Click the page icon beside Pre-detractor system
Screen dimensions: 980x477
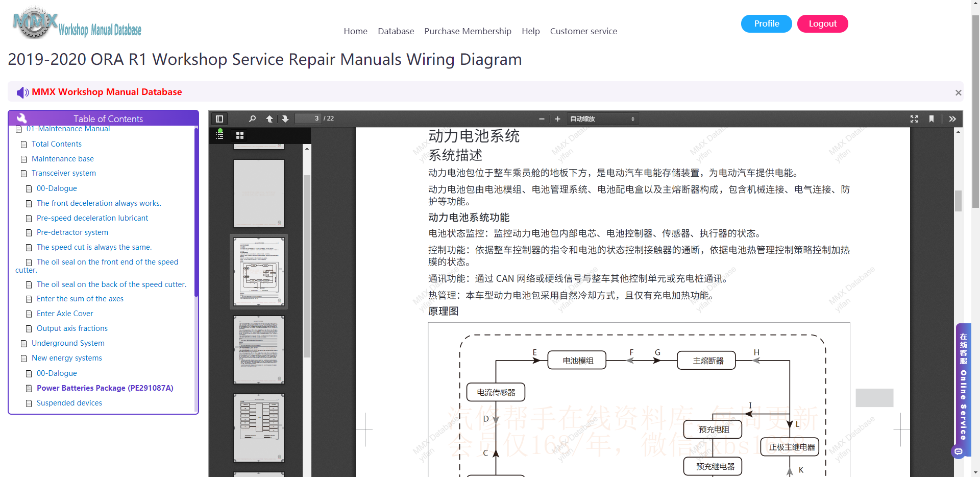coord(29,233)
